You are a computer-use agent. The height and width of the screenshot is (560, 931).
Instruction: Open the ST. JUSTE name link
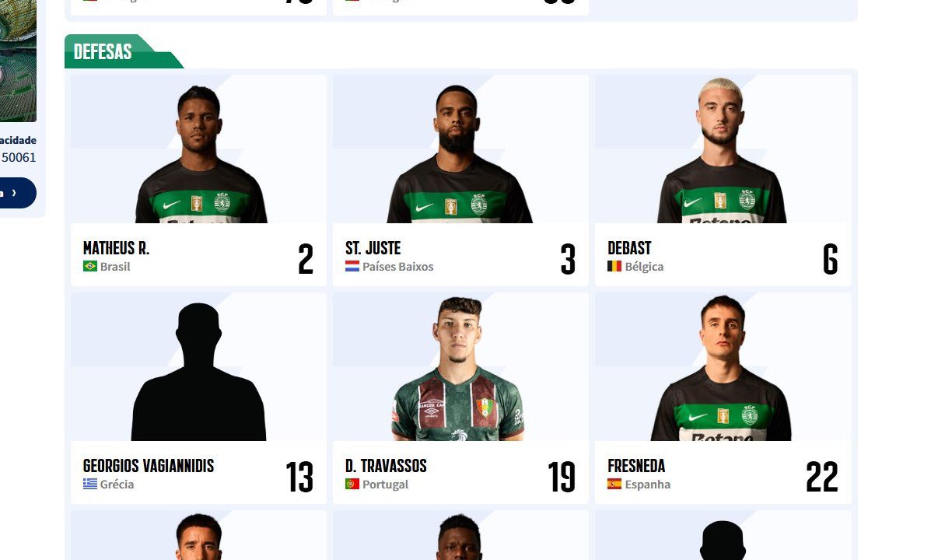[373, 247]
